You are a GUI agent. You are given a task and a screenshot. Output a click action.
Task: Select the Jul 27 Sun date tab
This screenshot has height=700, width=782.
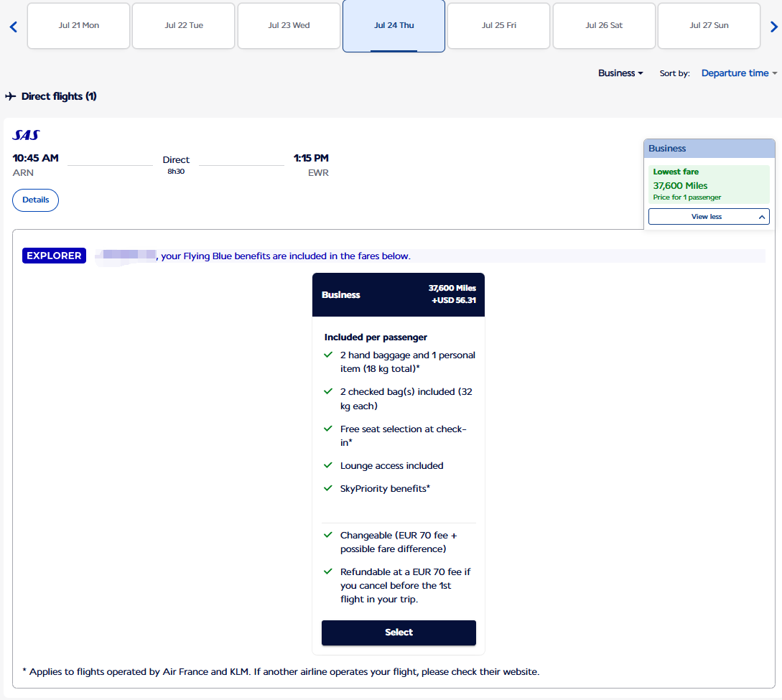tap(709, 25)
